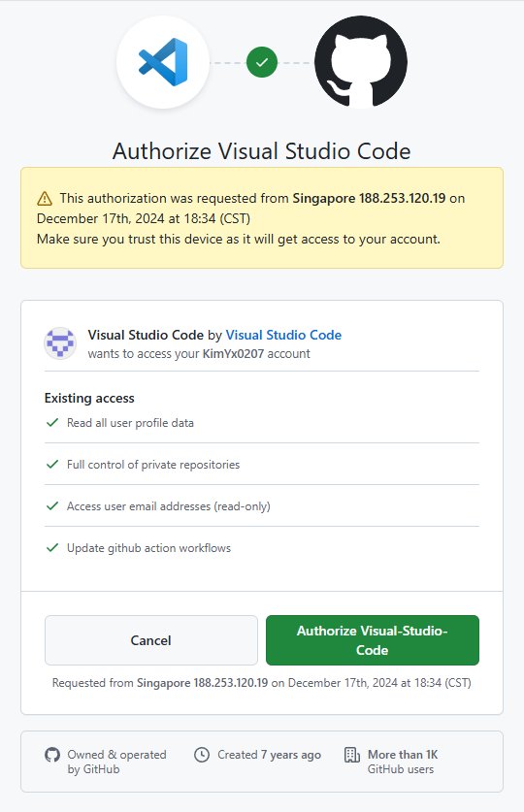Open the Visual Studio Code publisher link
This screenshot has height=812, width=524.
(x=283, y=335)
